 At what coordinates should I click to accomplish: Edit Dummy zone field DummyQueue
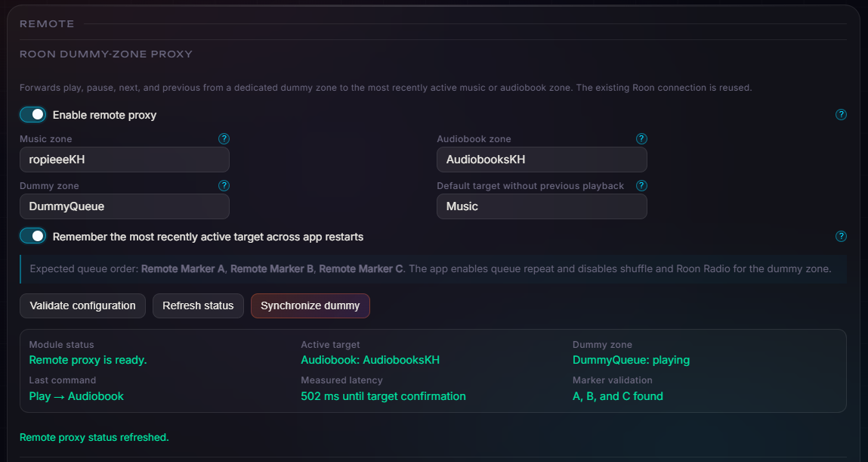pos(125,206)
